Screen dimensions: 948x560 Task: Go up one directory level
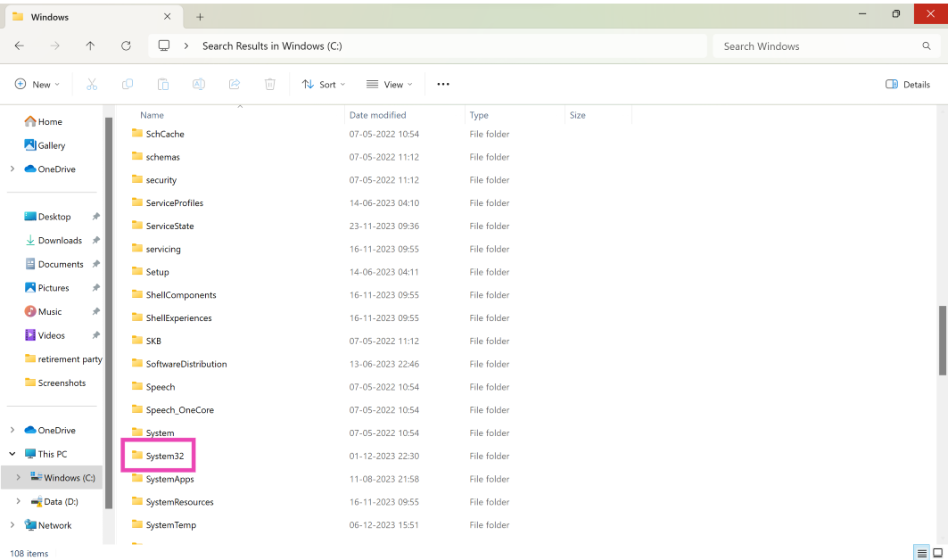coord(90,45)
